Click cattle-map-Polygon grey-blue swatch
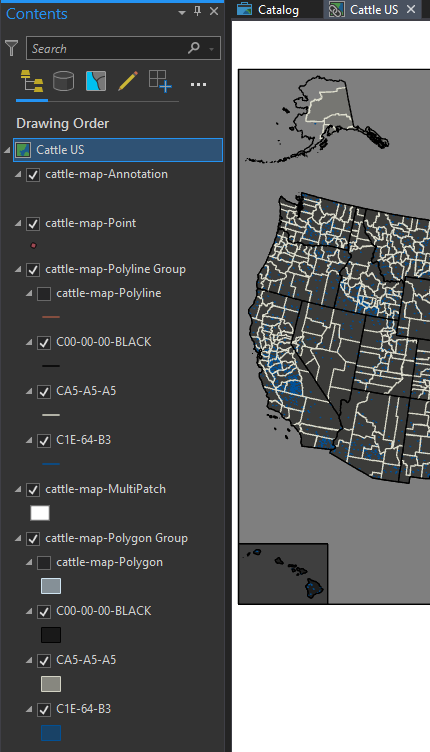 click(51, 586)
